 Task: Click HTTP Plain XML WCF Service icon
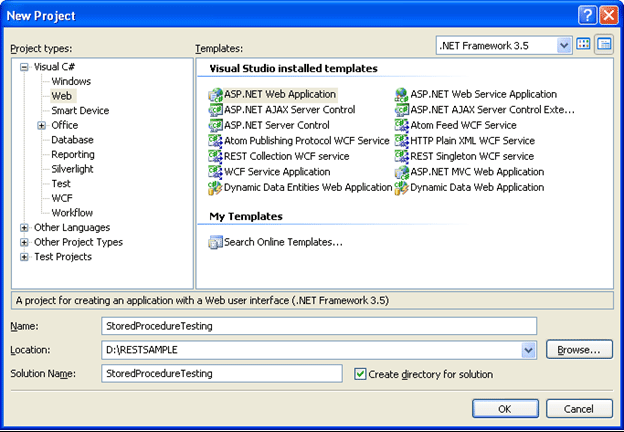point(402,141)
